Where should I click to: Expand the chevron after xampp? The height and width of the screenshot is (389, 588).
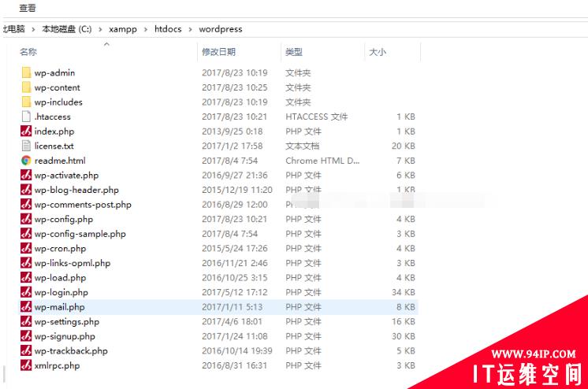(x=146, y=29)
